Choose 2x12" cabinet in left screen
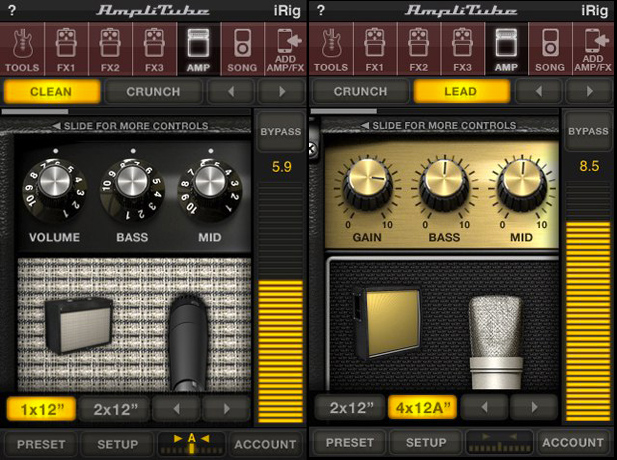617x460 pixels. [115, 409]
